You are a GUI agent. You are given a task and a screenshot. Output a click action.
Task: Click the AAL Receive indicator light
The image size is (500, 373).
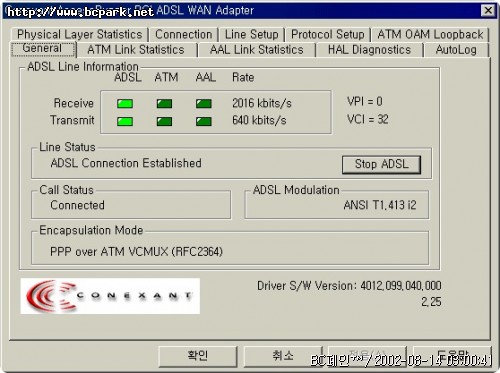[204, 104]
